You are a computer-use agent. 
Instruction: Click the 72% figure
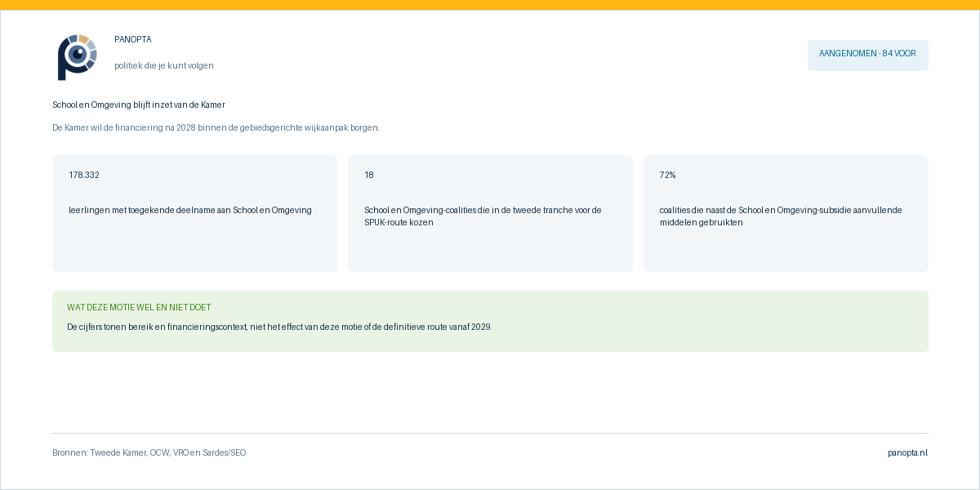coord(668,175)
